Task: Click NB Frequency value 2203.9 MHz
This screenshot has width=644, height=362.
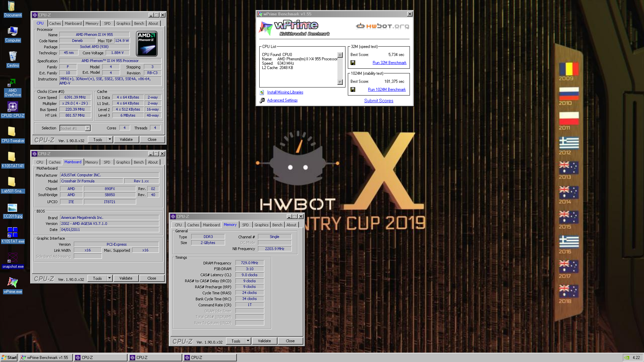Action: pos(274,249)
